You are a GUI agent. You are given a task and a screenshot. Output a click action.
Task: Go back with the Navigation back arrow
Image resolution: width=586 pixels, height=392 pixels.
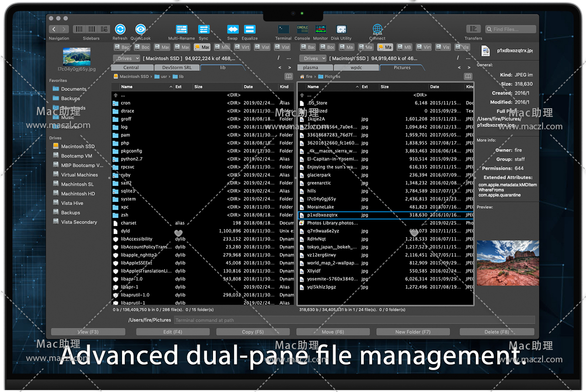(54, 29)
